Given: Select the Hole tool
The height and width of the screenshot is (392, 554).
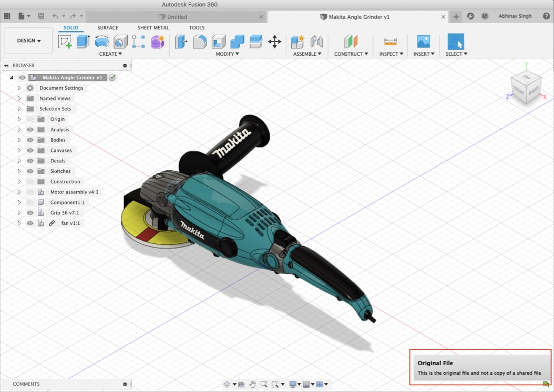Looking at the screenshot, I should (120, 42).
